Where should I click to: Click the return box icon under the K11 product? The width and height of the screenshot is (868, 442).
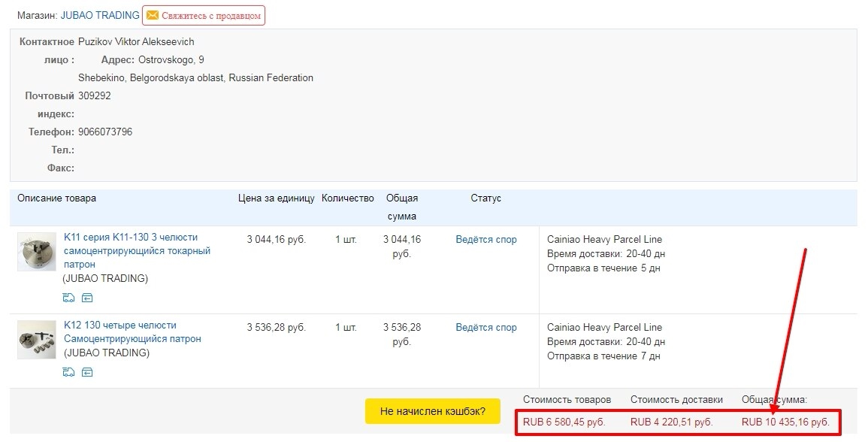tap(87, 298)
